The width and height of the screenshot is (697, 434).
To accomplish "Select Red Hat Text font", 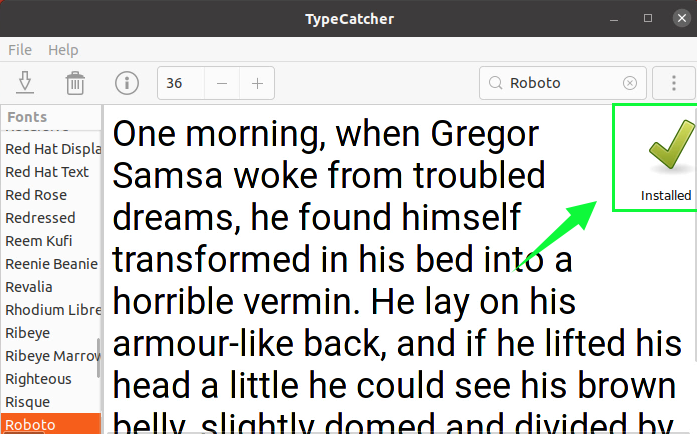I will tap(47, 172).
